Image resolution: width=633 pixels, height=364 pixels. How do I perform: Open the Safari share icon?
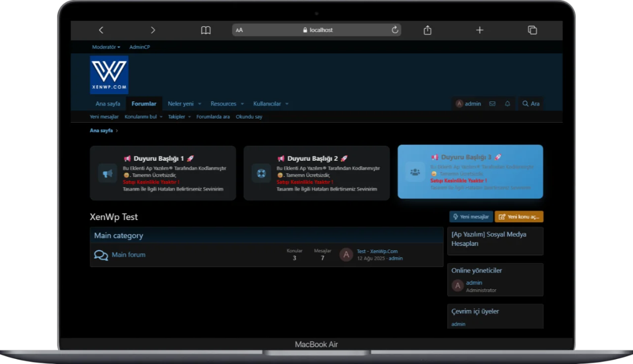(427, 30)
